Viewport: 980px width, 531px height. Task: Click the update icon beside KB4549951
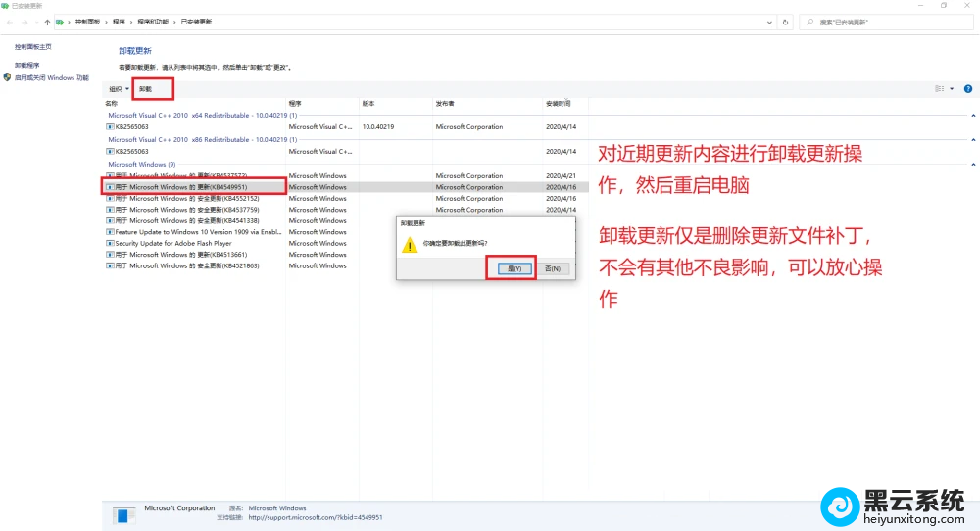point(110,187)
